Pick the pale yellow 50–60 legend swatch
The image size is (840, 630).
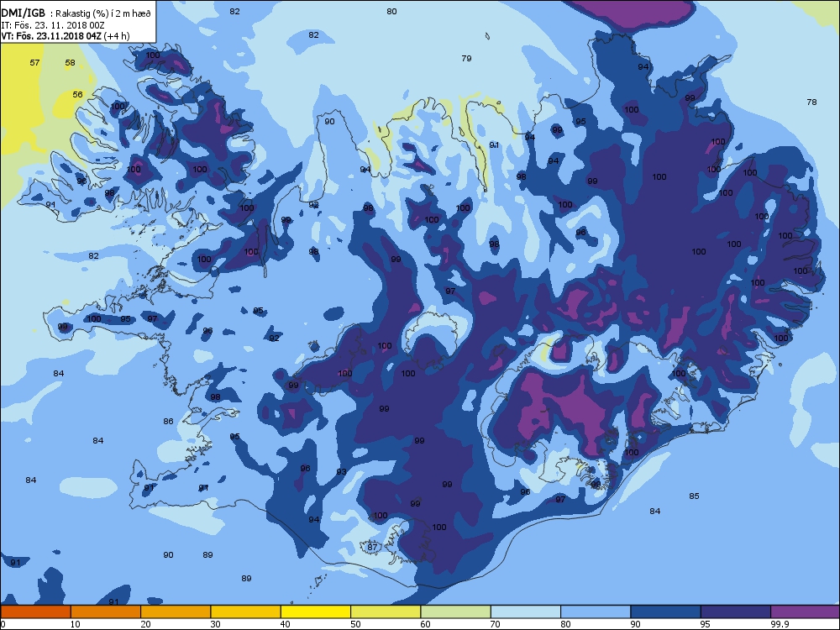pos(386,612)
